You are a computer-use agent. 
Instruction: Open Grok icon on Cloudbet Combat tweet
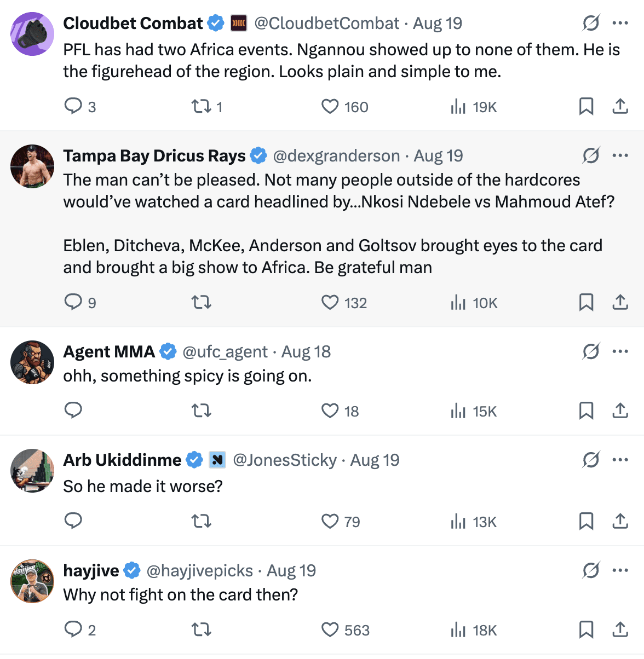click(591, 24)
